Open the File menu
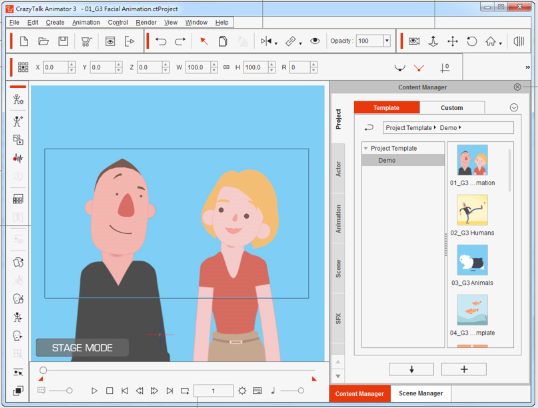538x408 pixels. [14, 23]
